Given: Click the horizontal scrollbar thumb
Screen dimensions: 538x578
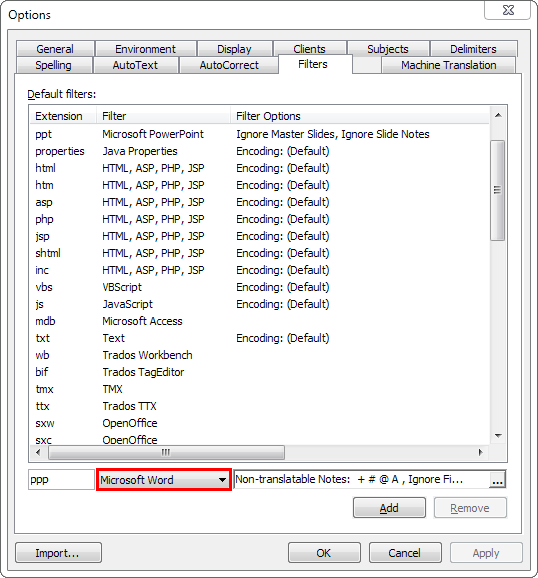Looking at the screenshot, I should point(166,452).
